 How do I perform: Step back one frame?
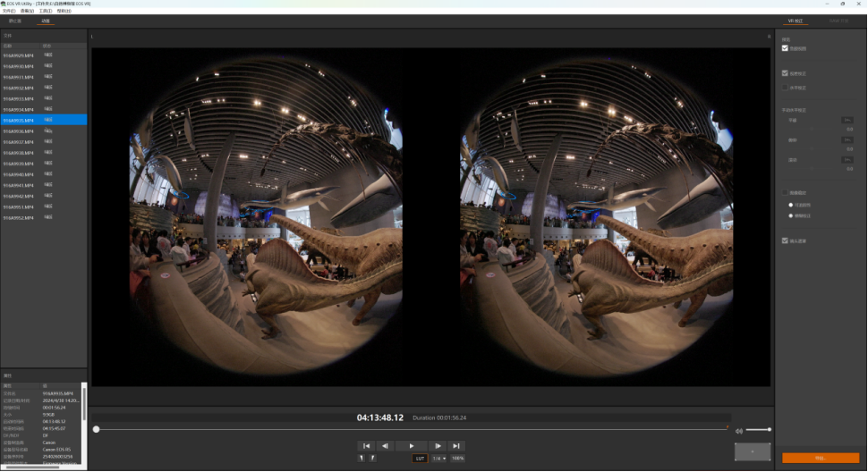(x=385, y=445)
